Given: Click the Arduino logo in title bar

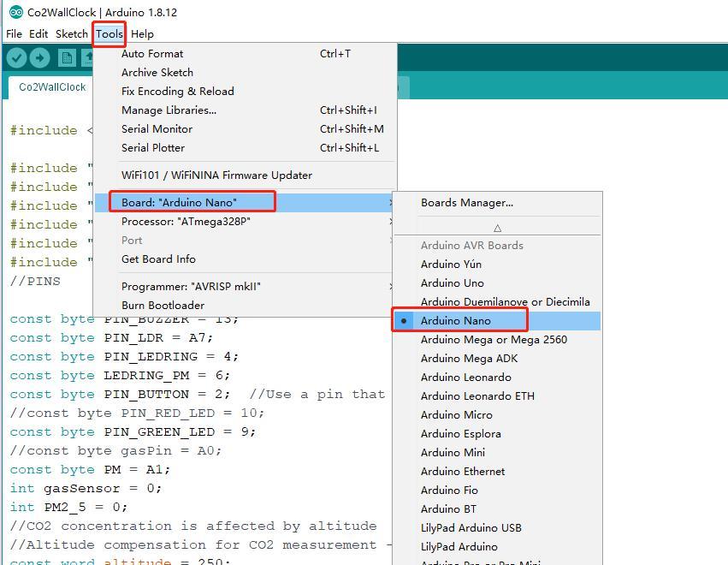Looking at the screenshot, I should point(15,13).
